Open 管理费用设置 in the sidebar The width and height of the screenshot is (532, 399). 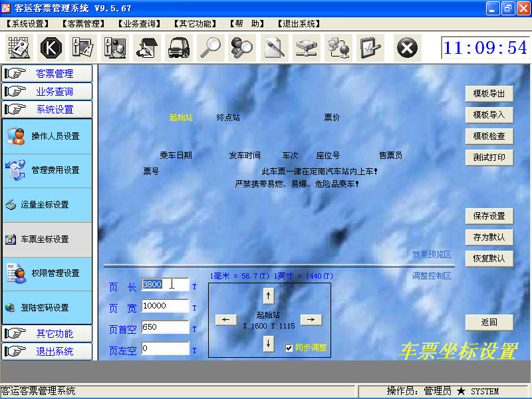pos(47,171)
